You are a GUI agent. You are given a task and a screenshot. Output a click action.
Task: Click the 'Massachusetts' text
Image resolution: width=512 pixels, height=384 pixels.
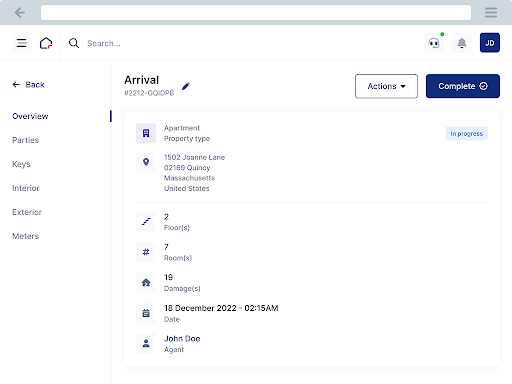189,178
